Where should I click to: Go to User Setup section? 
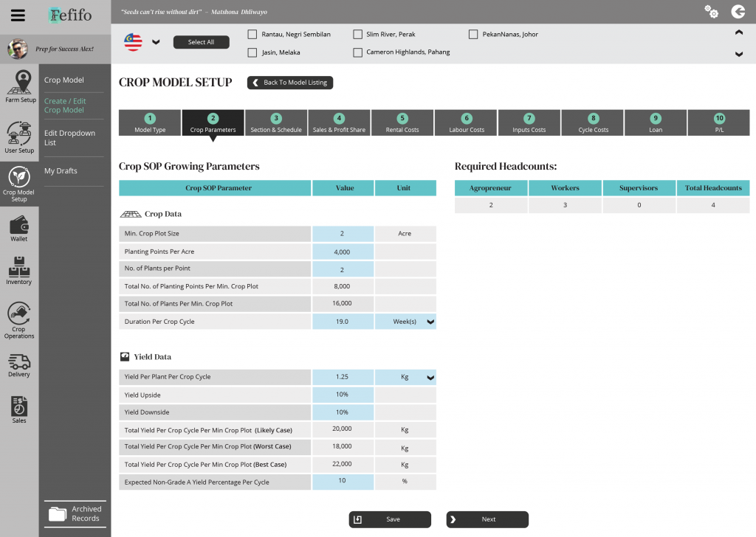[19, 137]
